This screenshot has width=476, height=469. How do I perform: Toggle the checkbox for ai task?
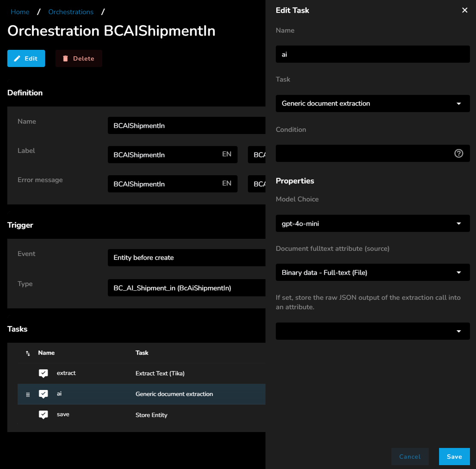click(43, 394)
